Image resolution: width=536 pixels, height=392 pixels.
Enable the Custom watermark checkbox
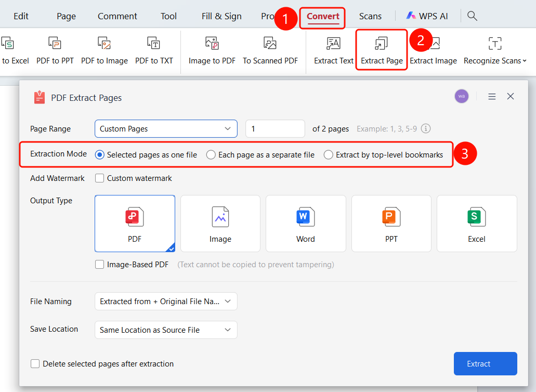pos(99,178)
